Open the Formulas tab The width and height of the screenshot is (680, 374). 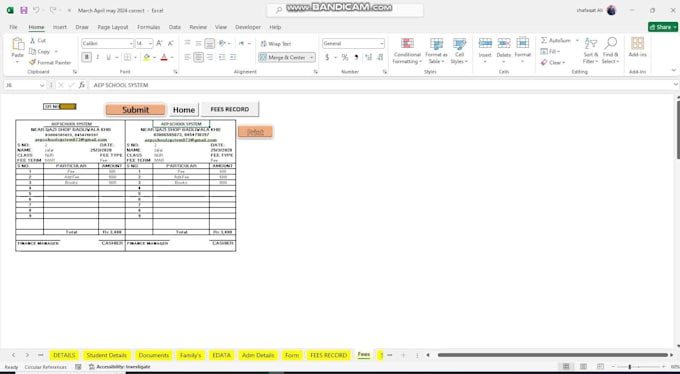pos(148,27)
